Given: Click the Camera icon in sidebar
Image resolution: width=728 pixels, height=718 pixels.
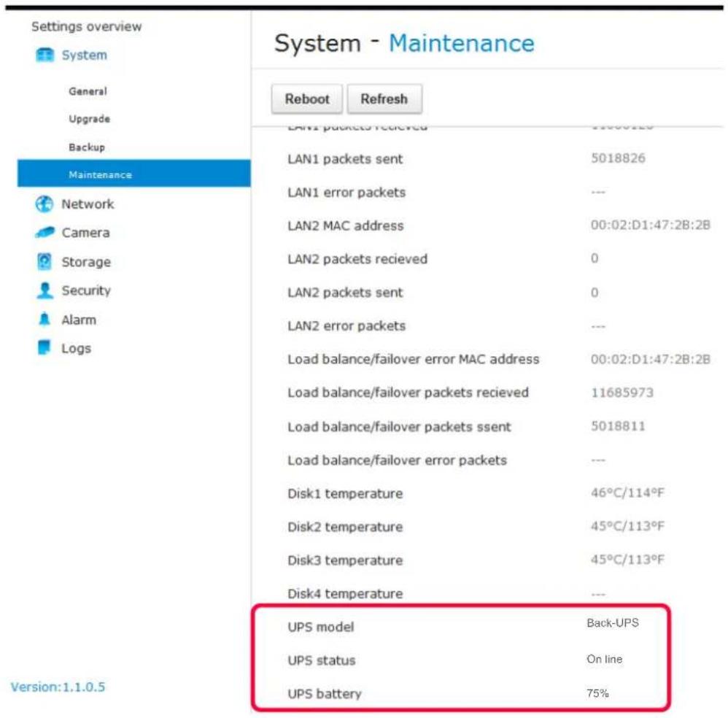Looking at the screenshot, I should [44, 232].
